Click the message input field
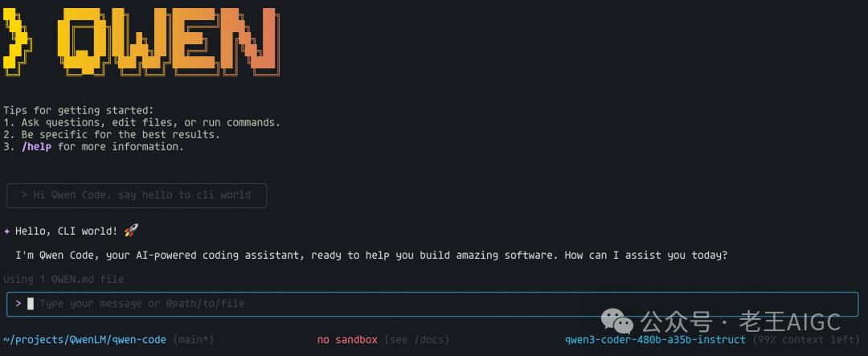This screenshot has height=356, width=868. point(432,304)
